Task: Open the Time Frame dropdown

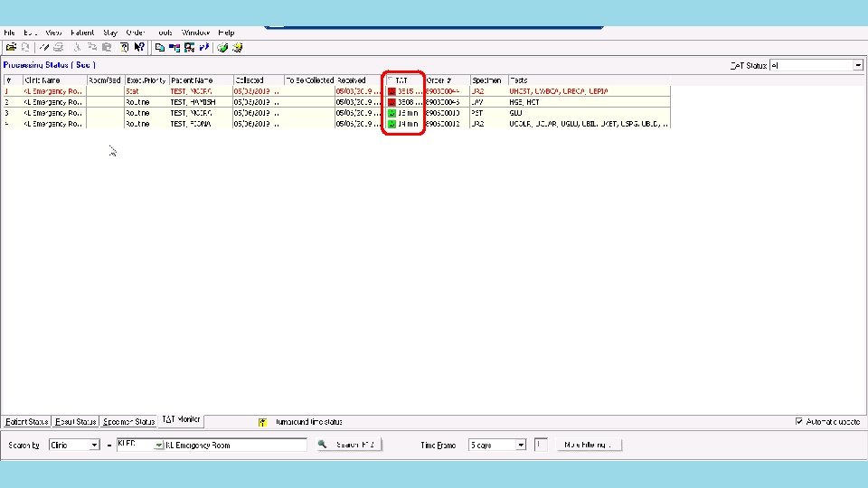Action: click(521, 445)
